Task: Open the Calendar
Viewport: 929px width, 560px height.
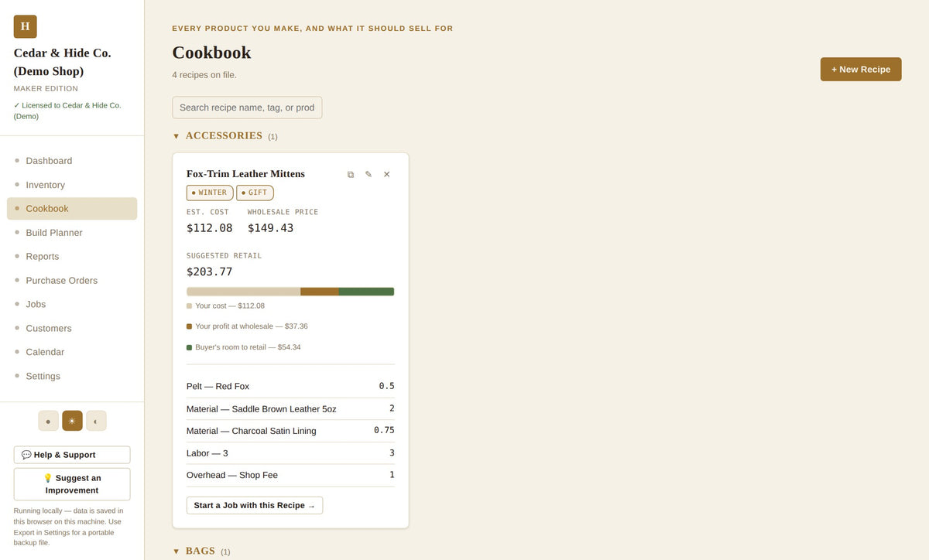Action: [72, 352]
